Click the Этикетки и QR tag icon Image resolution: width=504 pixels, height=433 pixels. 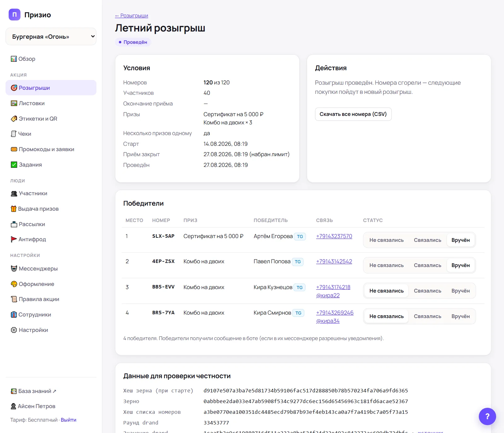pyautogui.click(x=14, y=119)
